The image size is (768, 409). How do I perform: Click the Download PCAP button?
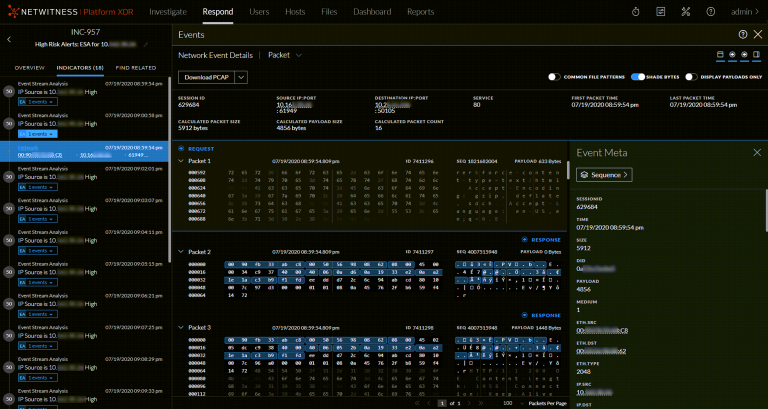pos(206,77)
